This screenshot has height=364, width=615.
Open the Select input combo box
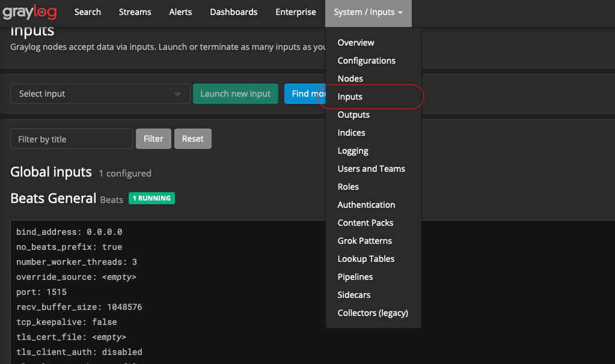pyautogui.click(x=100, y=94)
